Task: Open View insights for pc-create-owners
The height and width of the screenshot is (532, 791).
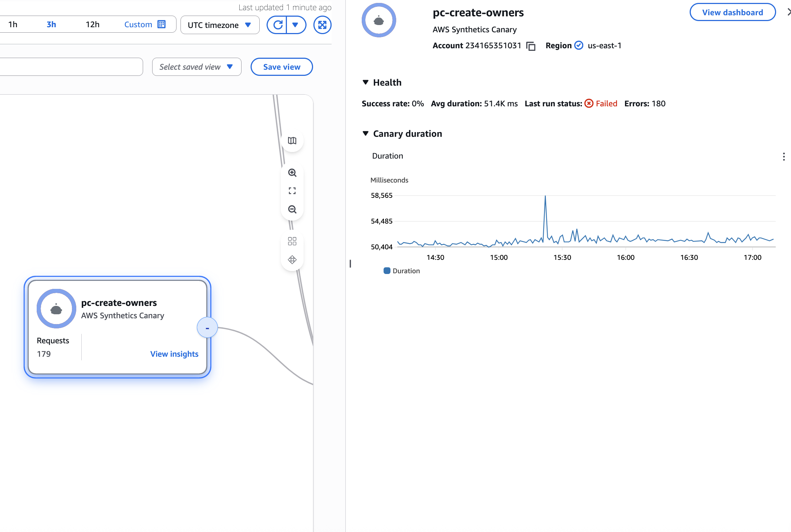Action: click(174, 354)
